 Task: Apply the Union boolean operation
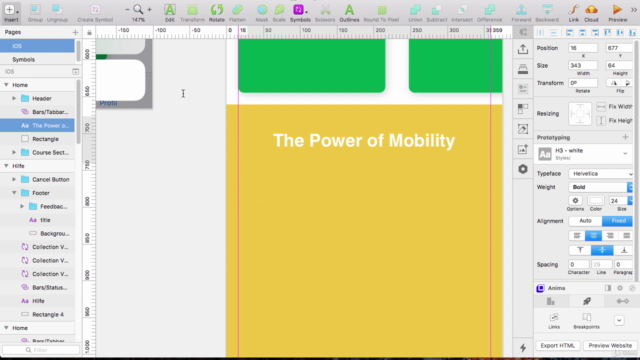[415, 13]
